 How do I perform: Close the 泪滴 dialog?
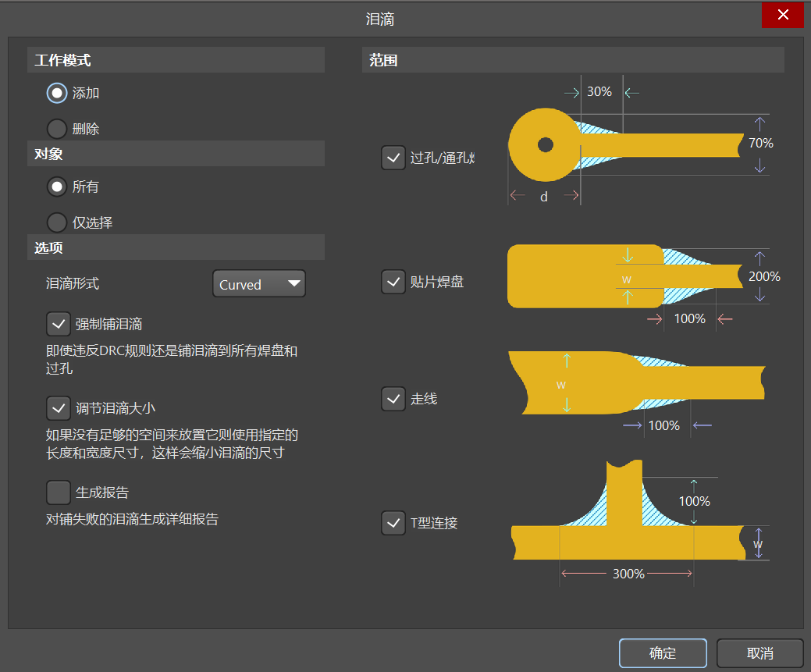click(x=783, y=15)
